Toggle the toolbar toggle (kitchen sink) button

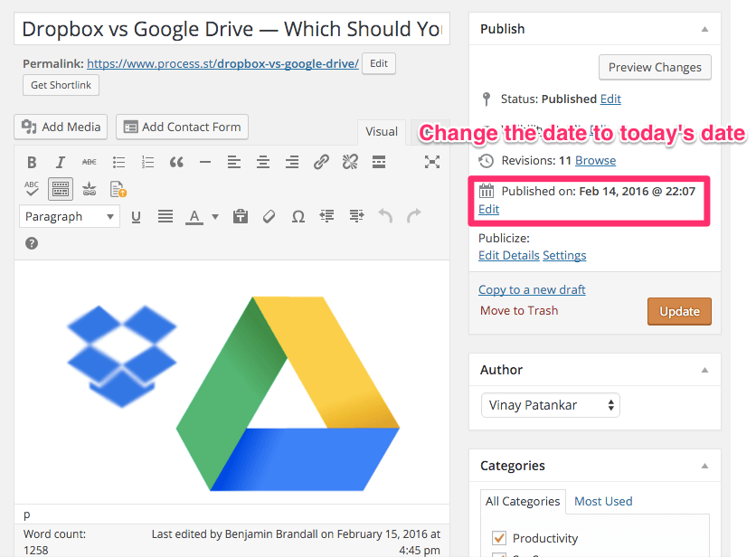click(61, 189)
